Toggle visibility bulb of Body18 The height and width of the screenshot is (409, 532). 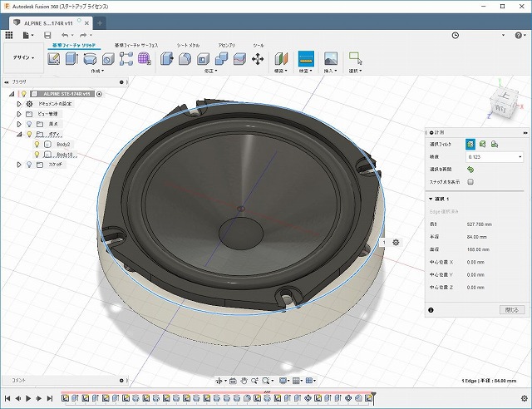point(37,155)
